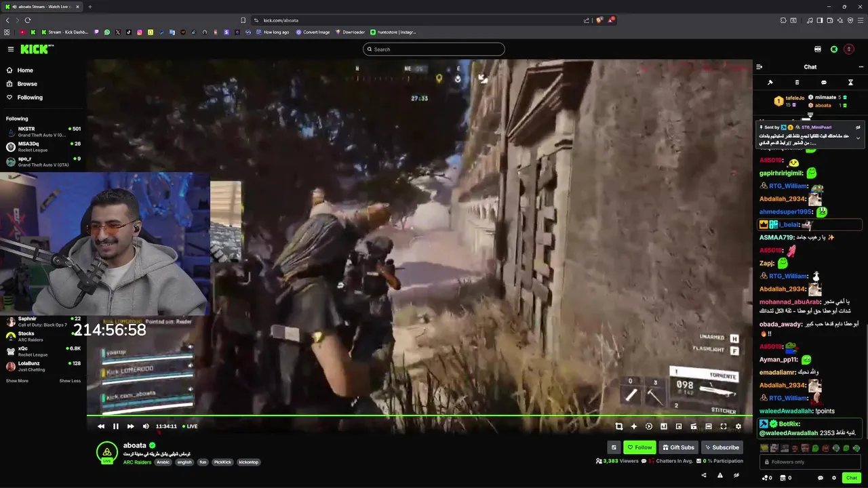Open spo_r followed channel
This screenshot has width=868, height=488.
click(x=43, y=161)
